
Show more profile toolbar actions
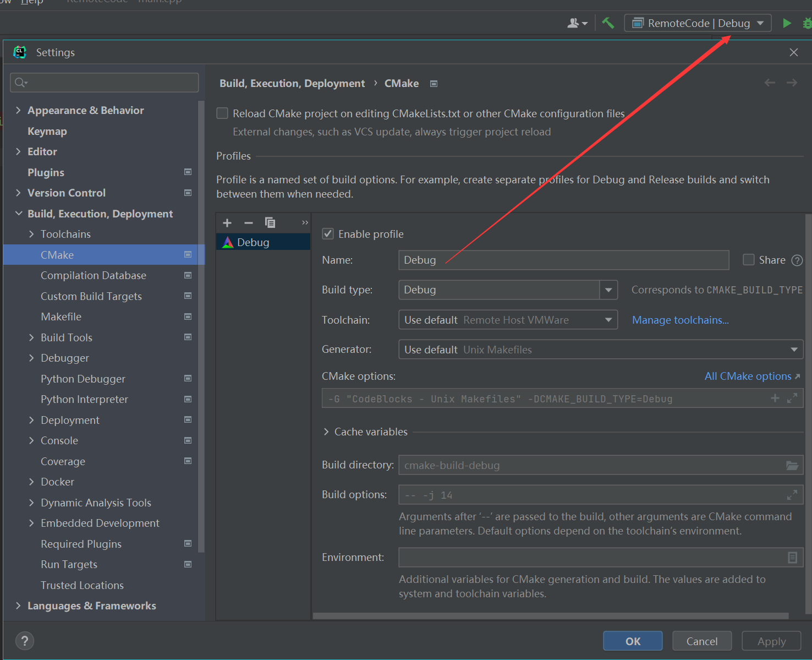click(x=305, y=223)
